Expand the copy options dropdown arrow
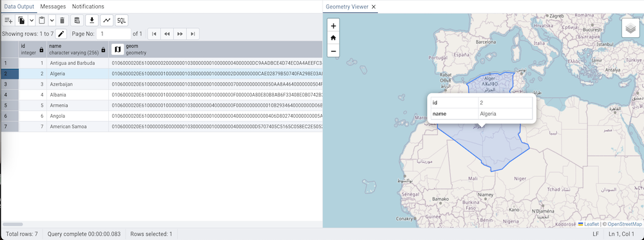 tap(31, 21)
